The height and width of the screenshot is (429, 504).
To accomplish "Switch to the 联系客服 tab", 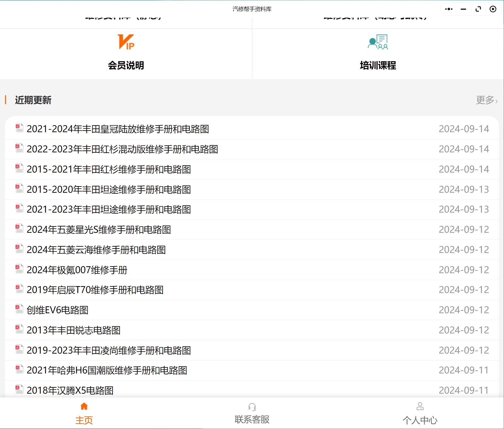I will 252,420.
